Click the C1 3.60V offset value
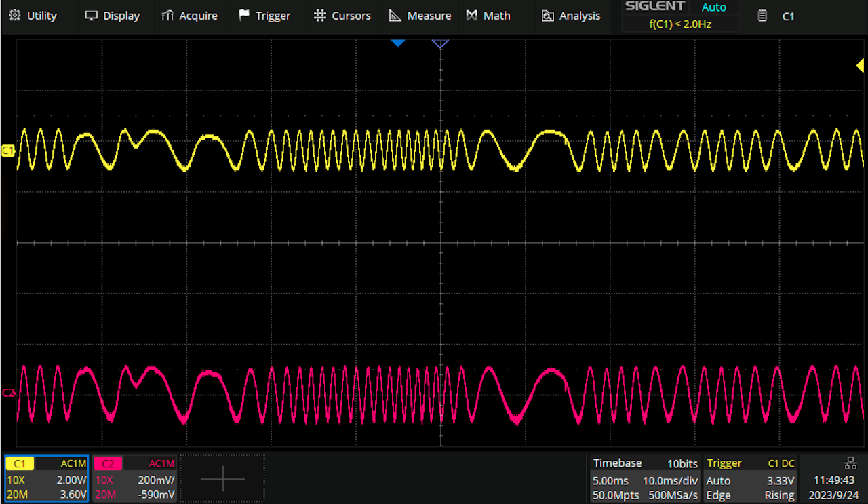 72,495
